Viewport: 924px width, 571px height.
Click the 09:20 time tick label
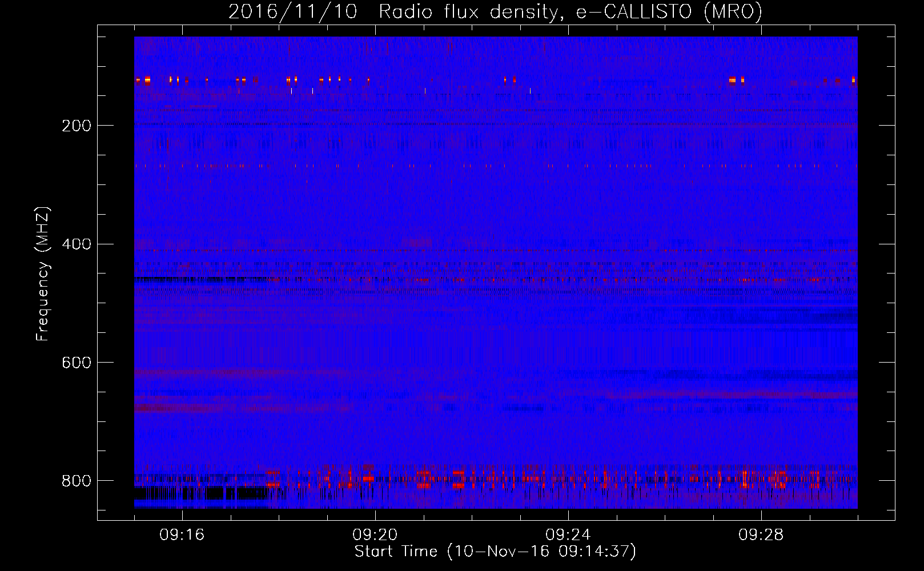click(375, 535)
